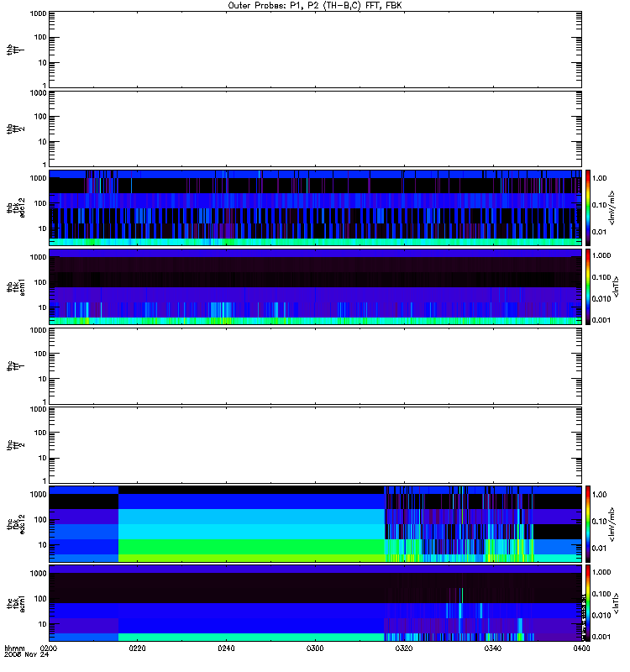This screenshot has height=672, width=630.
Task: Click the '0200' time axis label
Action: pos(49,648)
